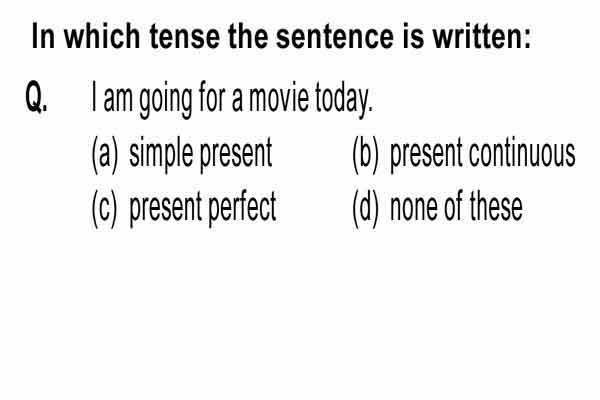
Task: Click the word going in question
Action: 165,100
